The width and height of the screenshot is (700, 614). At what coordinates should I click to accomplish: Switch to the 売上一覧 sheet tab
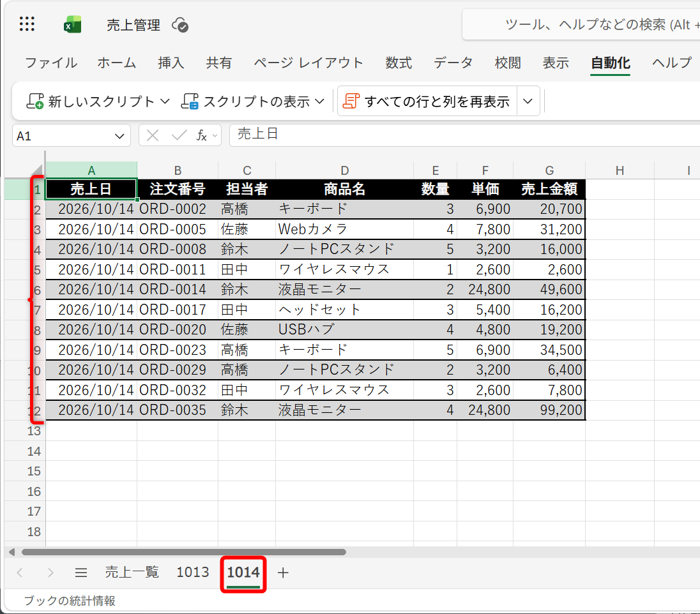(132, 572)
